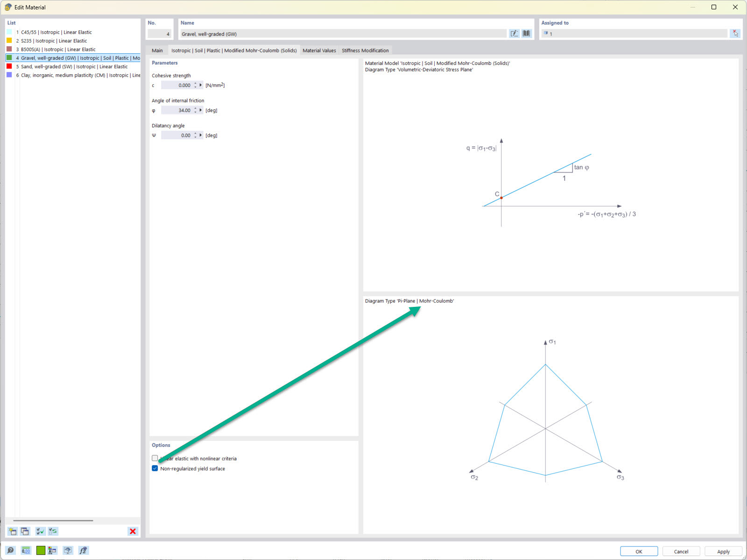
Task: Select Sand, well-graded (SW) material
Action: [72, 66]
